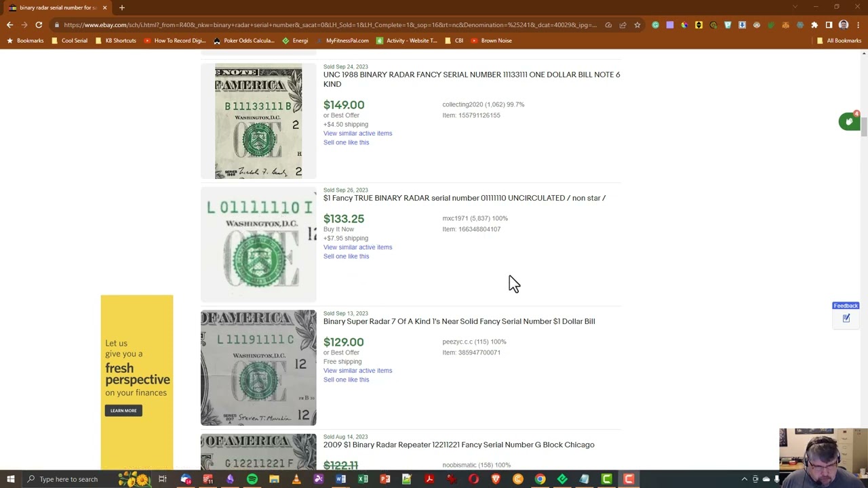Click seller peezyc.c feedback text
The height and width of the screenshot is (488, 868).
(475, 342)
